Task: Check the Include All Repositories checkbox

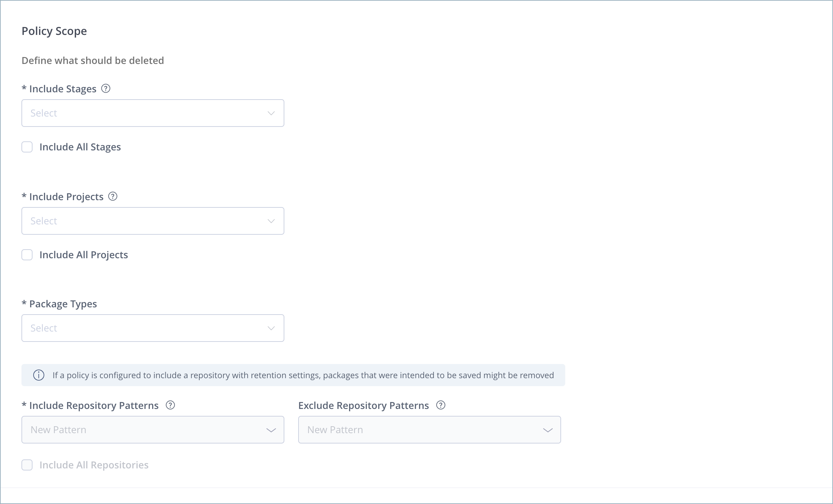Action: 27,465
